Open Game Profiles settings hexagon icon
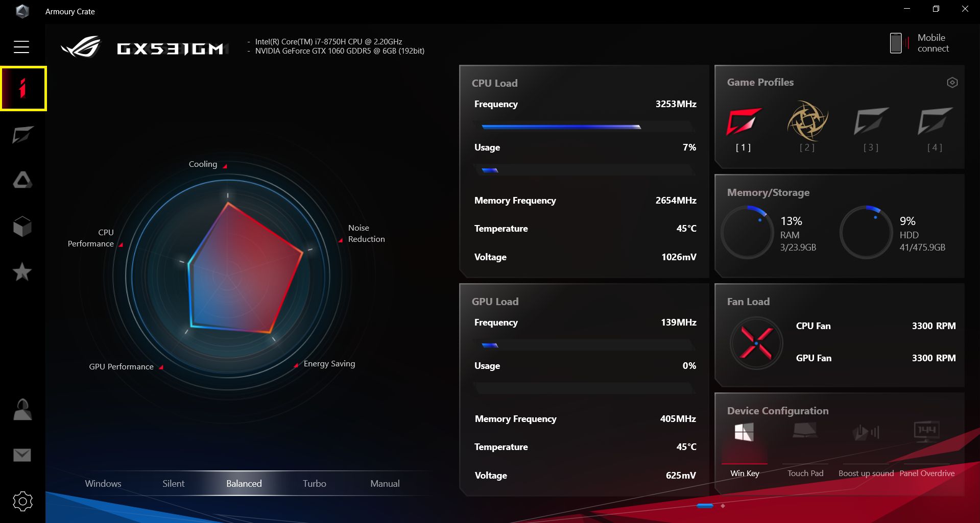Viewport: 980px width, 523px height. point(952,83)
